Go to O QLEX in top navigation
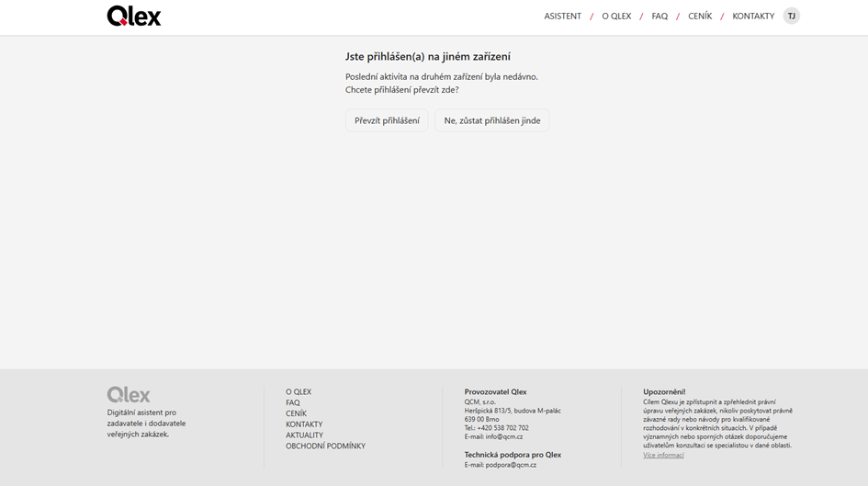Viewport: 868px width, 486px height. (616, 17)
